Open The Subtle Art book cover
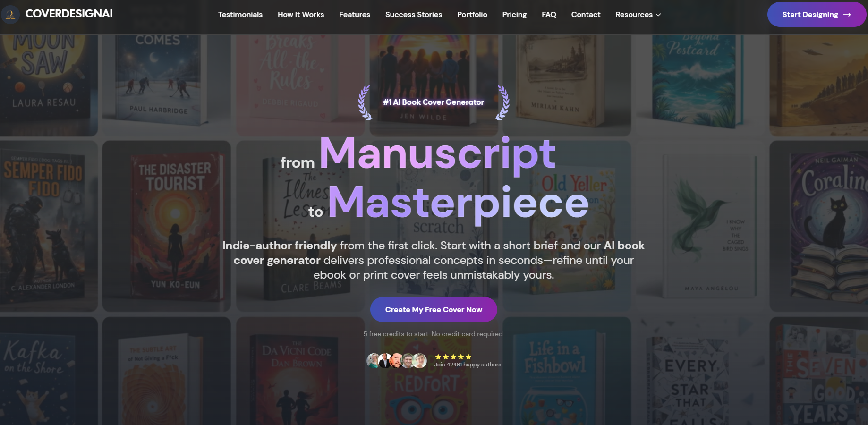The height and width of the screenshot is (425, 868). pos(166,371)
